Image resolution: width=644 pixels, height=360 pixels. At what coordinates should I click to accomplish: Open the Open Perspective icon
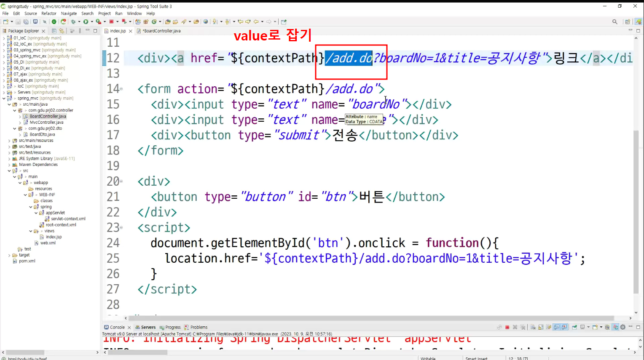click(628, 21)
